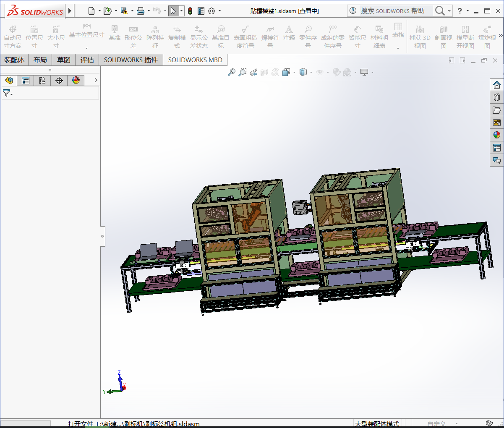Open the Select tool dropdown arrow
This screenshot has width=504, height=428.
coord(181,11)
